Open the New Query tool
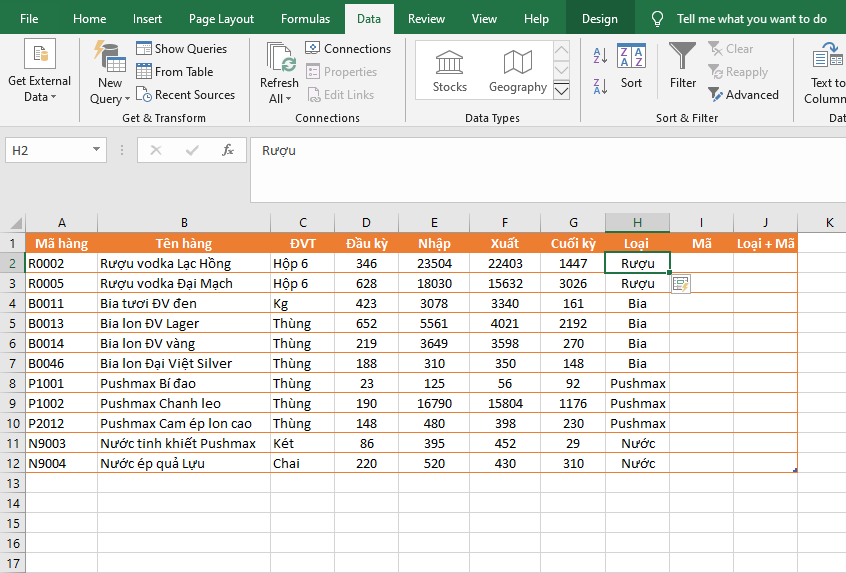 108,60
